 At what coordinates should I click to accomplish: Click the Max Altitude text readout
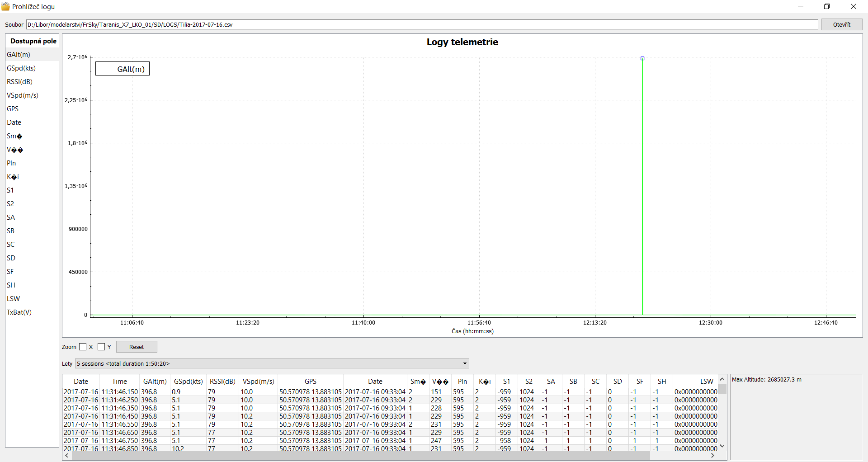(x=766, y=379)
